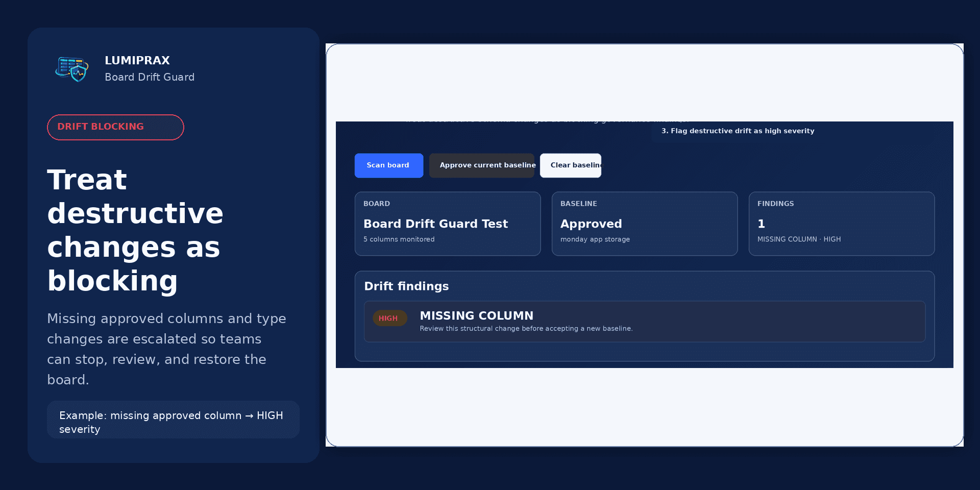Viewport: 980px width, 490px height.
Task: Click '3. Flag destructive drift as high severity'
Action: coord(738,131)
